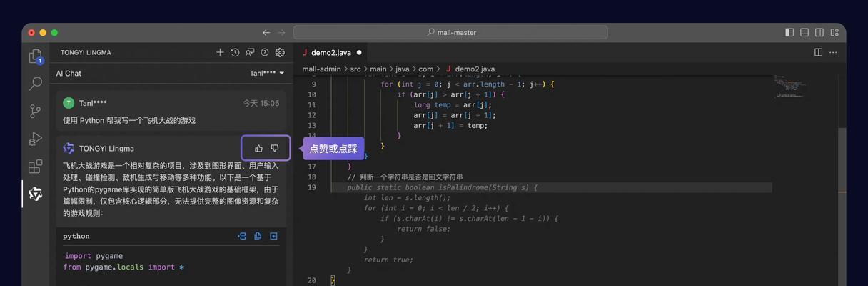Toggle primary side bar layout icon
Viewport: 868px width, 286px height.
pyautogui.click(x=789, y=32)
